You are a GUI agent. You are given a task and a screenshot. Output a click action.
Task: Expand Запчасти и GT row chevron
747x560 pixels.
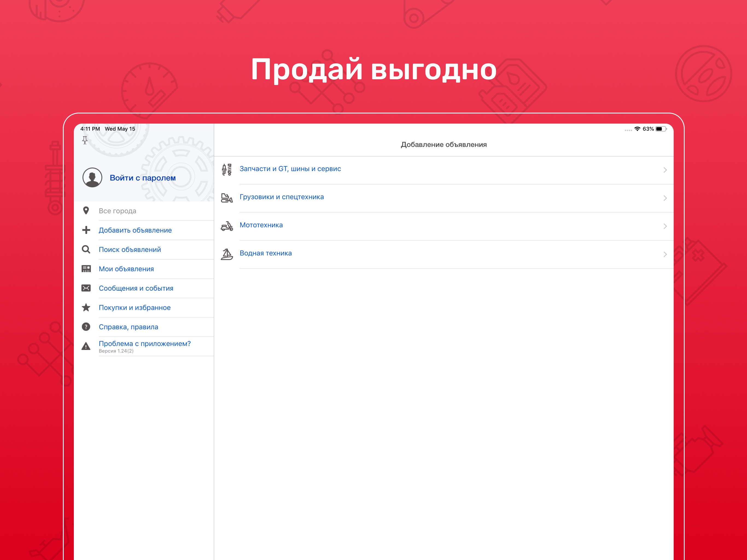click(665, 170)
